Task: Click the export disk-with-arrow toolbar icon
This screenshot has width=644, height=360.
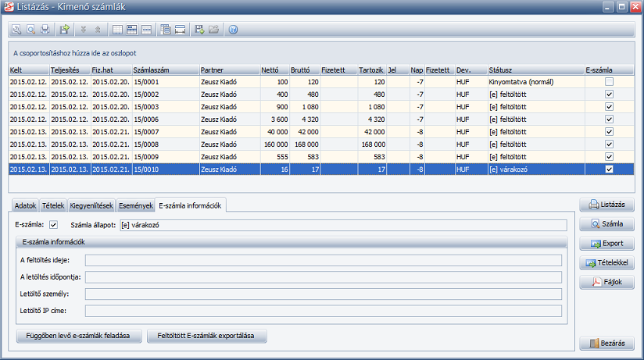Action: (x=65, y=30)
